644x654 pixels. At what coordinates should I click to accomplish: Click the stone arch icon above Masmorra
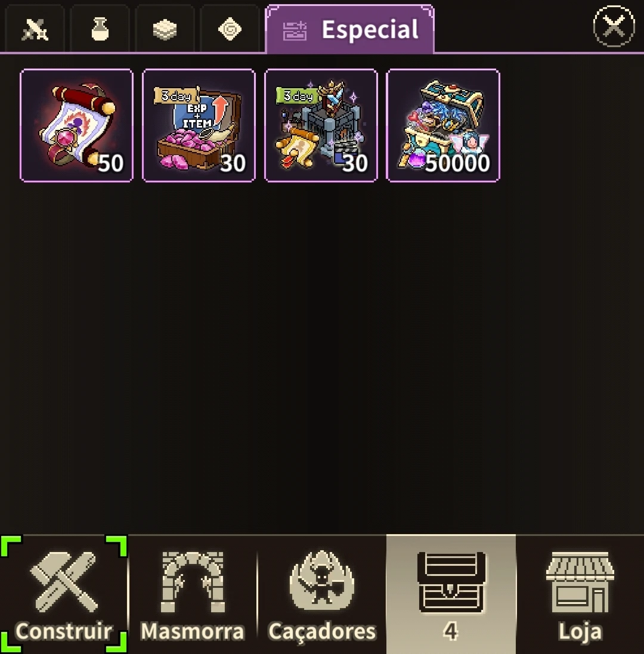pos(193,581)
